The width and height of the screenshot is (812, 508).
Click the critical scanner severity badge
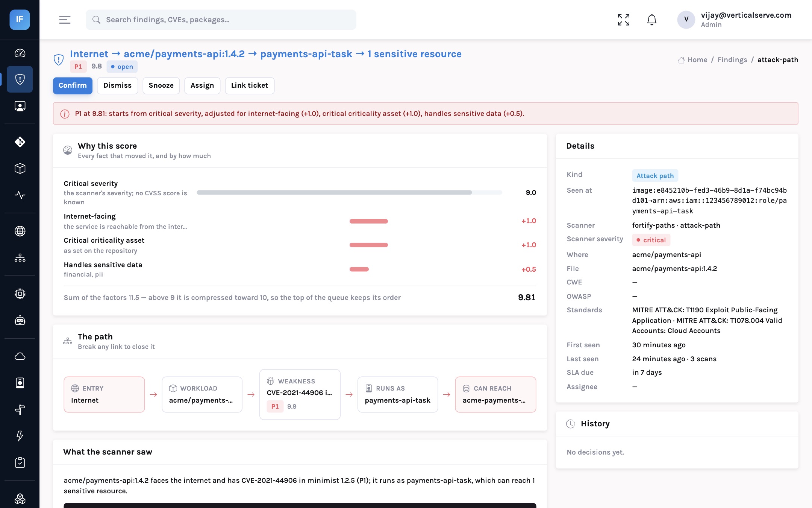[651, 240]
